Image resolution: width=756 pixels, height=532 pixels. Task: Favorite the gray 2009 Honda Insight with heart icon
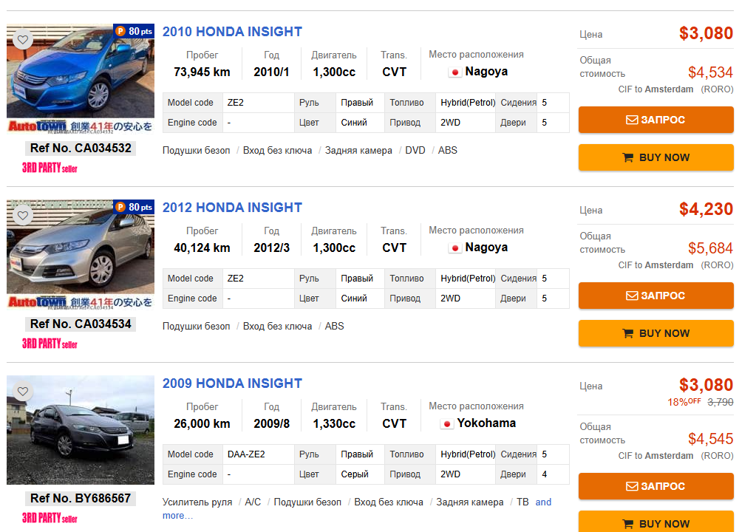click(23, 392)
